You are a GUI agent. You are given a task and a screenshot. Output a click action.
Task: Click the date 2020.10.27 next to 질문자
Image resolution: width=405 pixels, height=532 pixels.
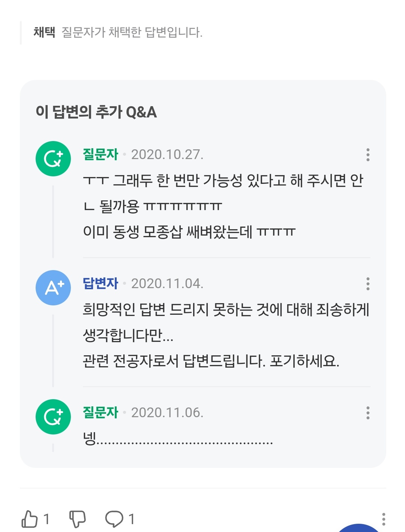click(168, 155)
